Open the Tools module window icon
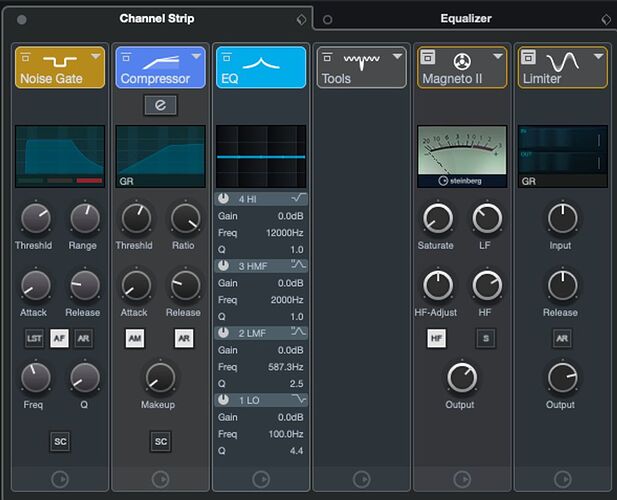Viewport: 617px width, 500px height. tap(327, 58)
